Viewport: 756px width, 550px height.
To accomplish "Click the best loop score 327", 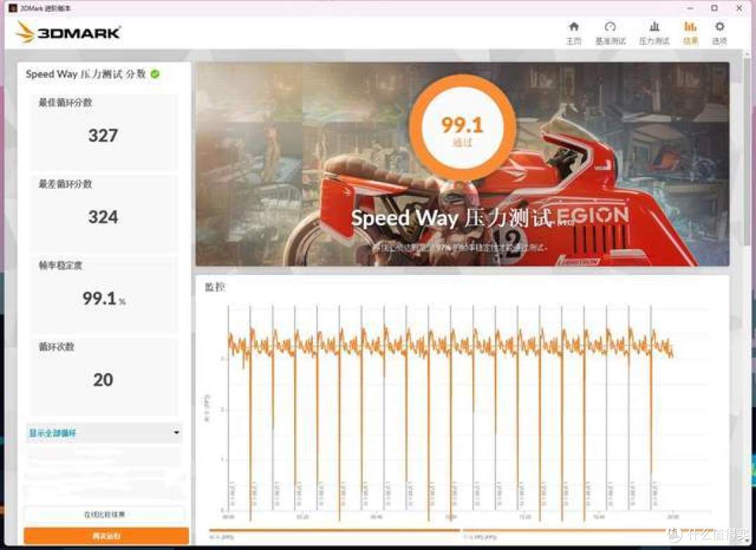I will click(103, 136).
